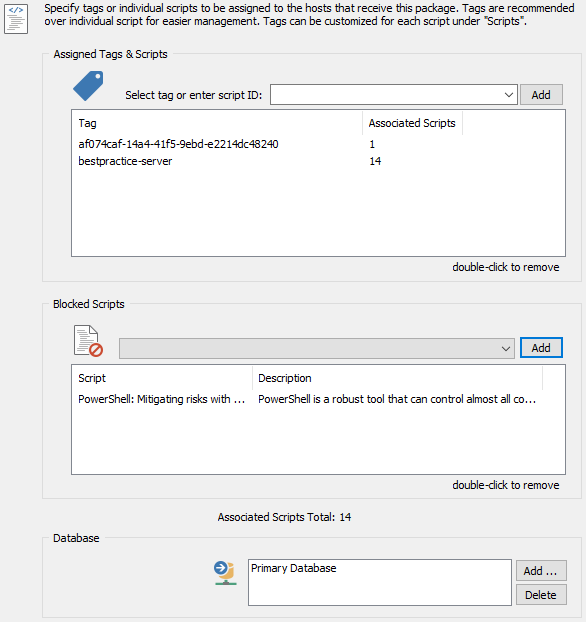Click the blue tag icon
586x622 pixels.
(x=88, y=86)
